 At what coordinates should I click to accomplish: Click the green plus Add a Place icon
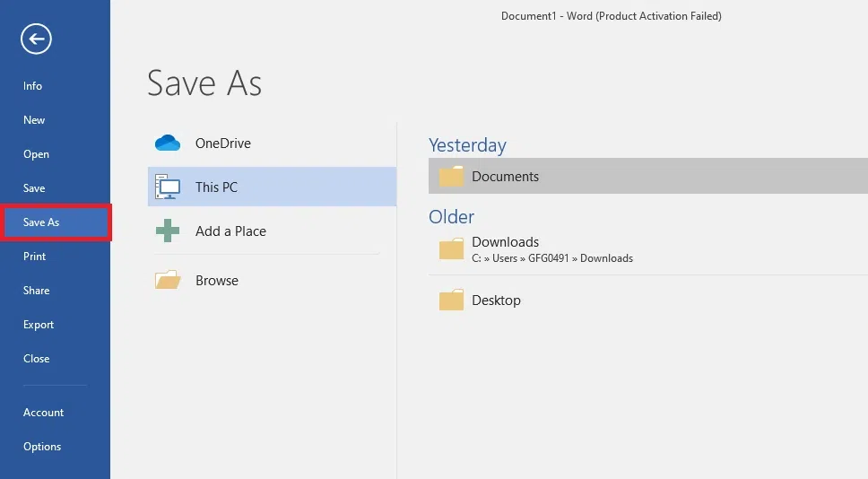tap(168, 231)
